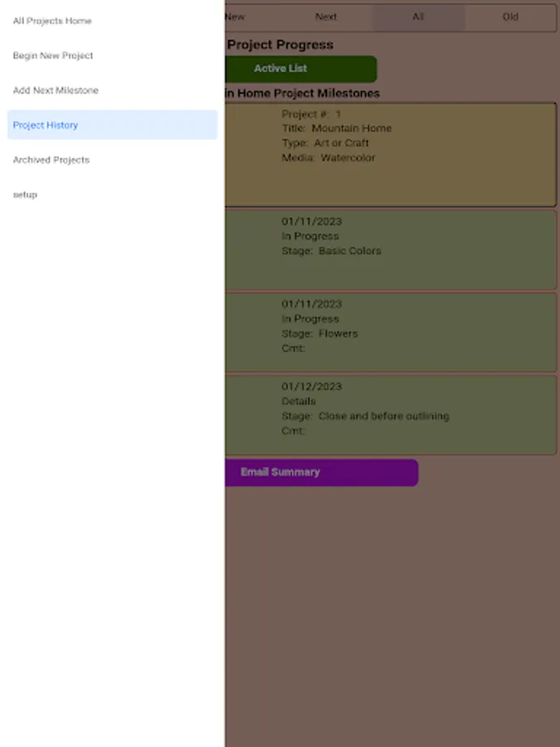The width and height of the screenshot is (560, 747).
Task: Open the setup menu item
Action: click(112, 195)
